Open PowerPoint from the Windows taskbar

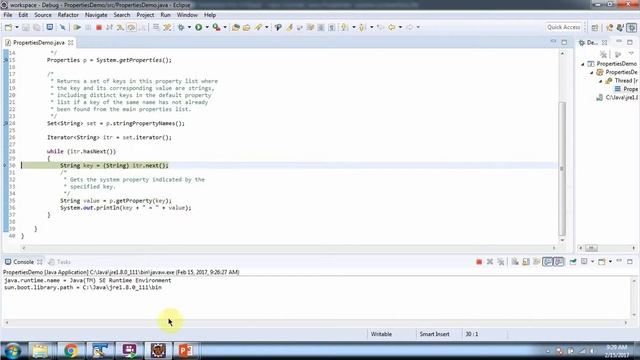(186, 351)
